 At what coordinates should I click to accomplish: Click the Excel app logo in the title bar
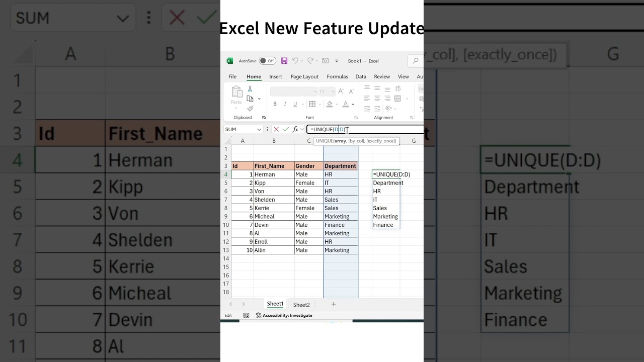[x=230, y=61]
